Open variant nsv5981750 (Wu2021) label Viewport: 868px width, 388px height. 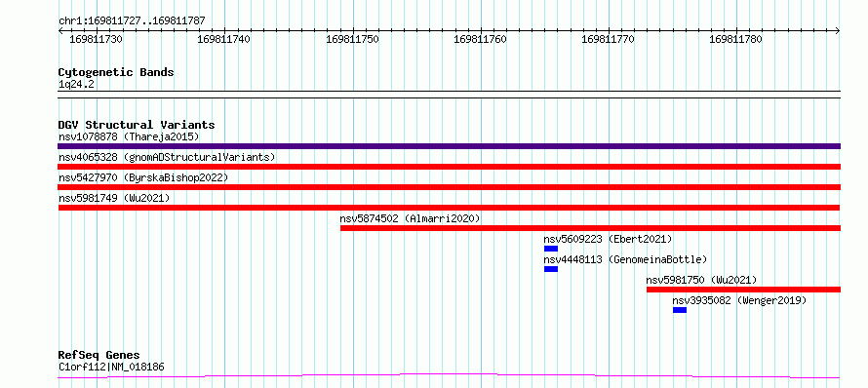point(701,280)
